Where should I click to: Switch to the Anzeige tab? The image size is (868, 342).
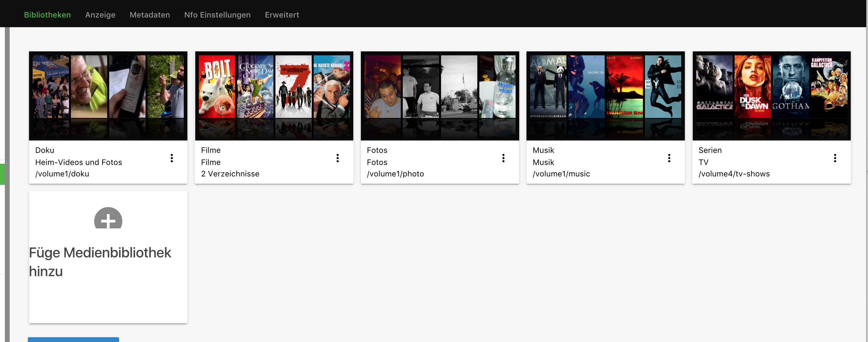click(100, 15)
